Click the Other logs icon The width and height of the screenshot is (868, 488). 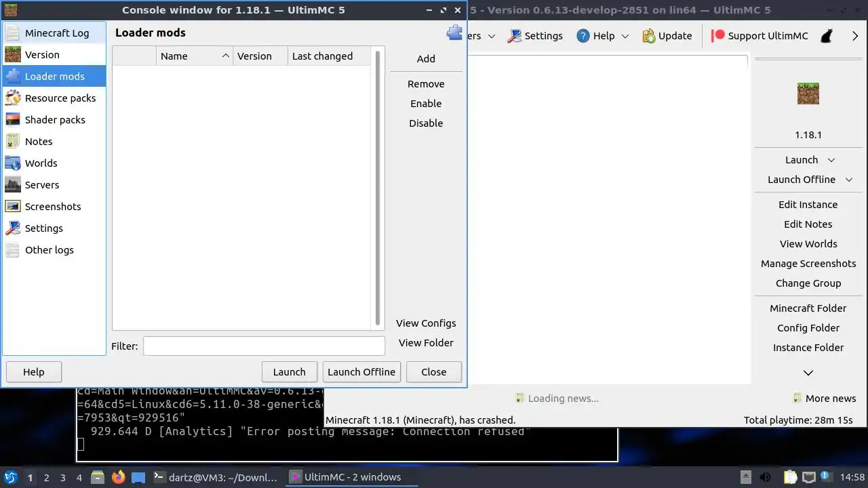coord(13,249)
